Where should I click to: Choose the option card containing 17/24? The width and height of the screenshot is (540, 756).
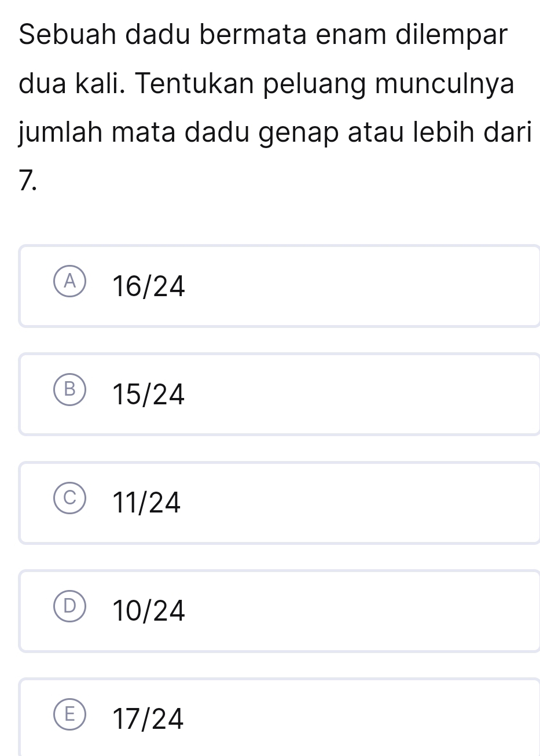[x=347, y=720]
